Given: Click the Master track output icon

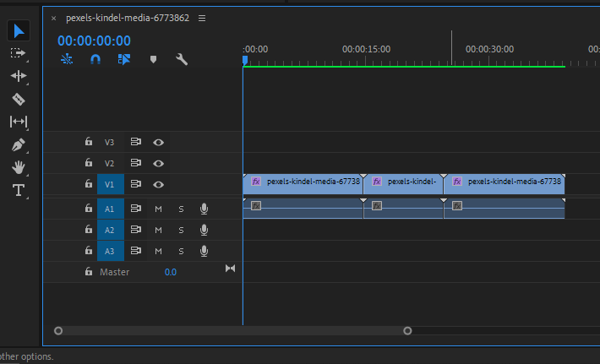Looking at the screenshot, I should pos(230,269).
